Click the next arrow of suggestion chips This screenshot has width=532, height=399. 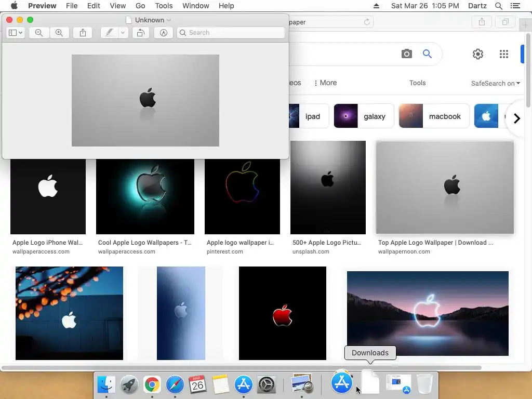[517, 118]
